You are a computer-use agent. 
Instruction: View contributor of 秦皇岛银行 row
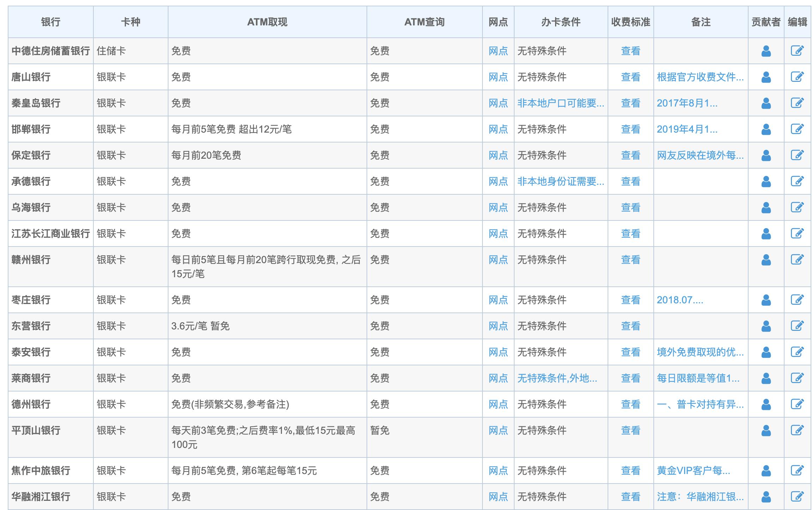[x=766, y=103]
